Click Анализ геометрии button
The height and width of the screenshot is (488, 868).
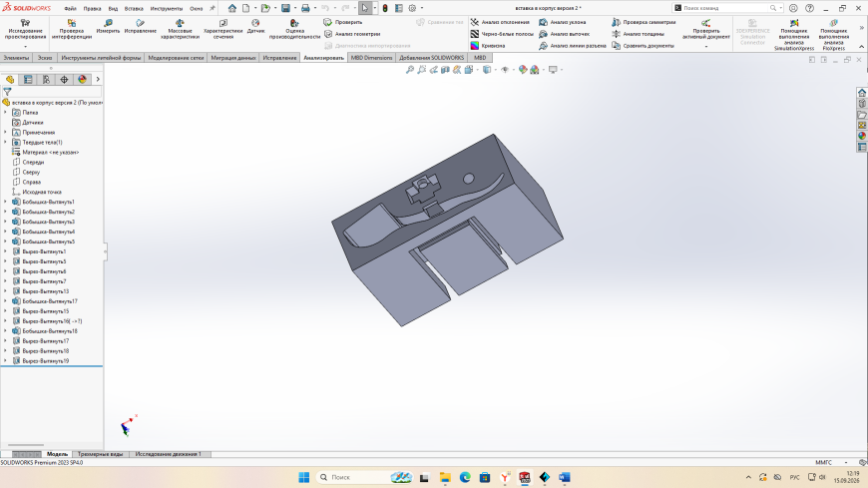click(352, 34)
